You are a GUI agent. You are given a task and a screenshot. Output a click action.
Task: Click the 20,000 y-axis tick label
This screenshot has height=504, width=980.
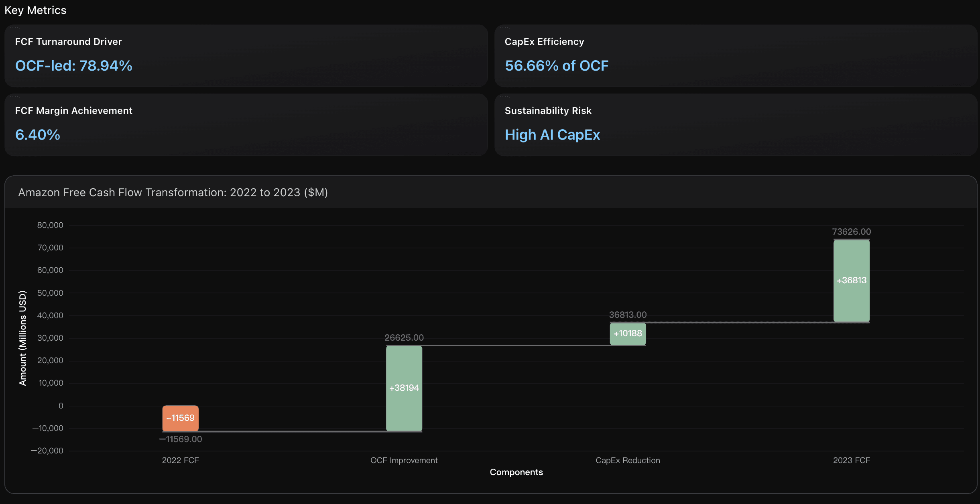[50, 361]
